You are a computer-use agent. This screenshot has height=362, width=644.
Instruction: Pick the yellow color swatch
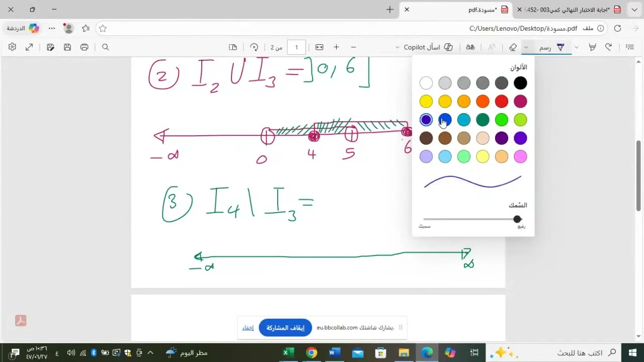pyautogui.click(x=426, y=102)
